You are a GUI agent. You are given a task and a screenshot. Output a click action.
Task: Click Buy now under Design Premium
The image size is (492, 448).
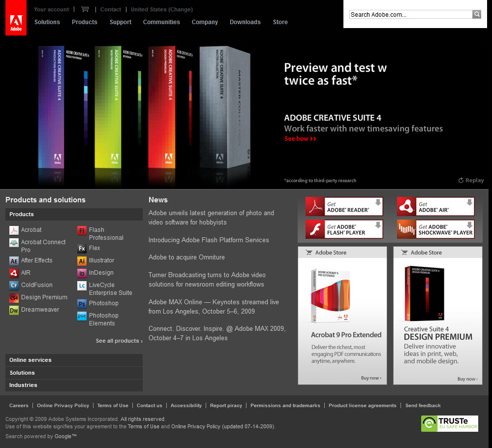(x=467, y=379)
